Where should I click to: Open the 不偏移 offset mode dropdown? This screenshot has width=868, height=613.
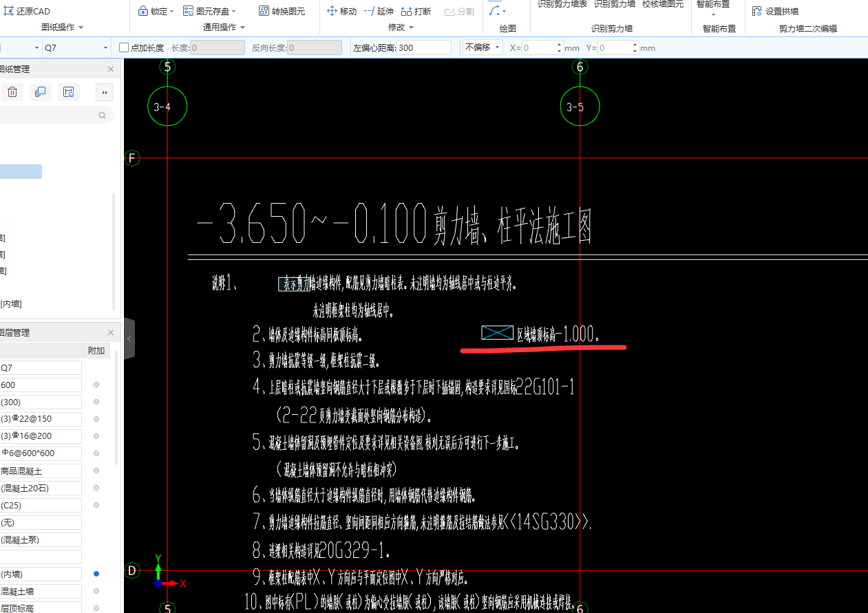pyautogui.click(x=483, y=47)
